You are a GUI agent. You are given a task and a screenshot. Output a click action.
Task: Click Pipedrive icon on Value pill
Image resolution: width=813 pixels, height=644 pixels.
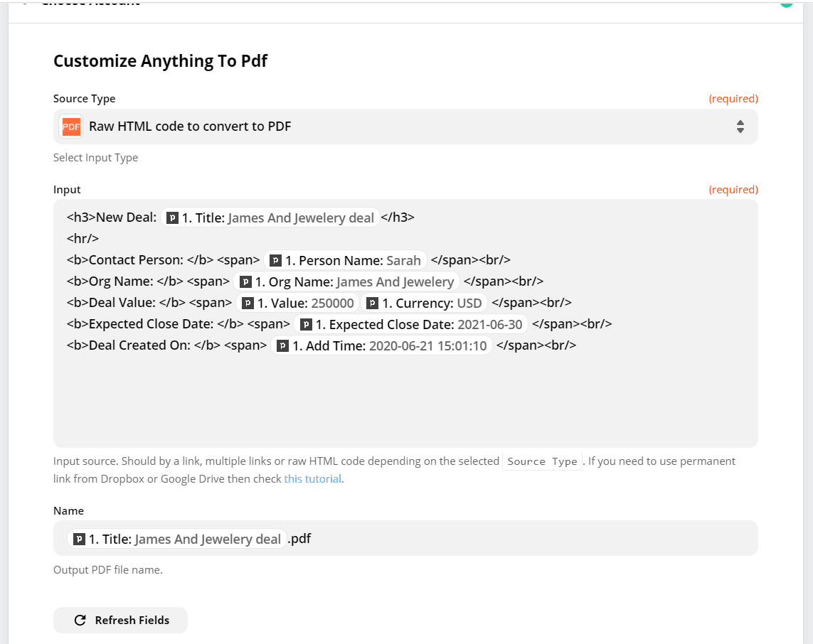(x=248, y=304)
